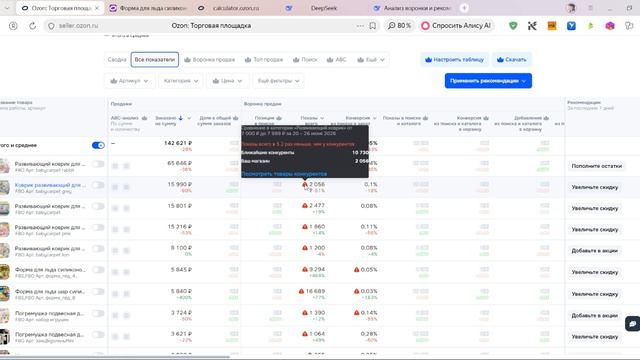640x360 pixels.
Task: Open the green shield extension icon
Action: (x=513, y=26)
